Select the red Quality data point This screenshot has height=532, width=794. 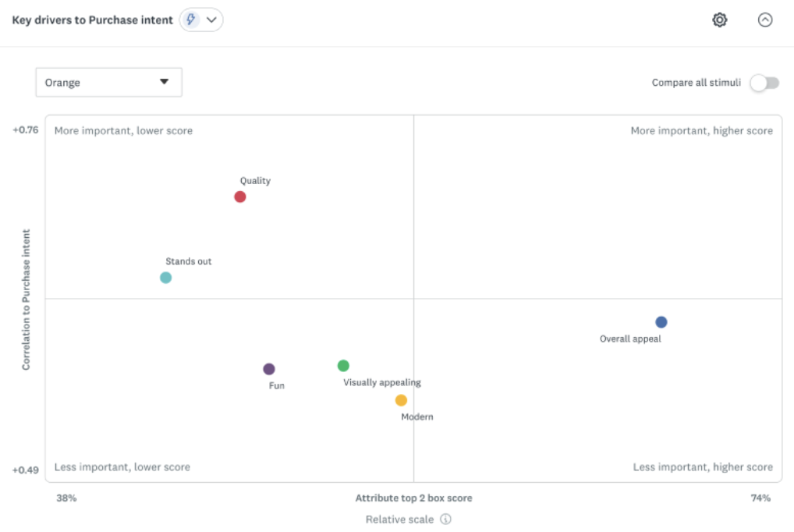[240, 197]
